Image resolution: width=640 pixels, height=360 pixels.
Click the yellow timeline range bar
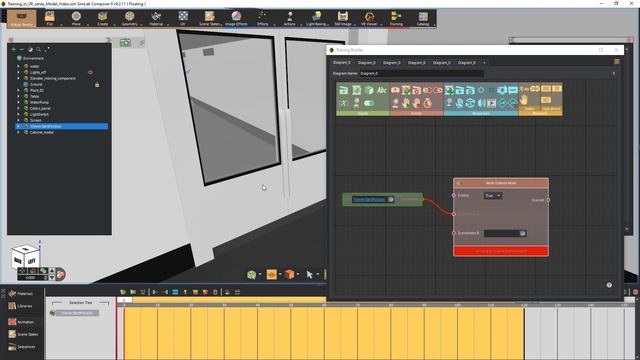pos(229,300)
